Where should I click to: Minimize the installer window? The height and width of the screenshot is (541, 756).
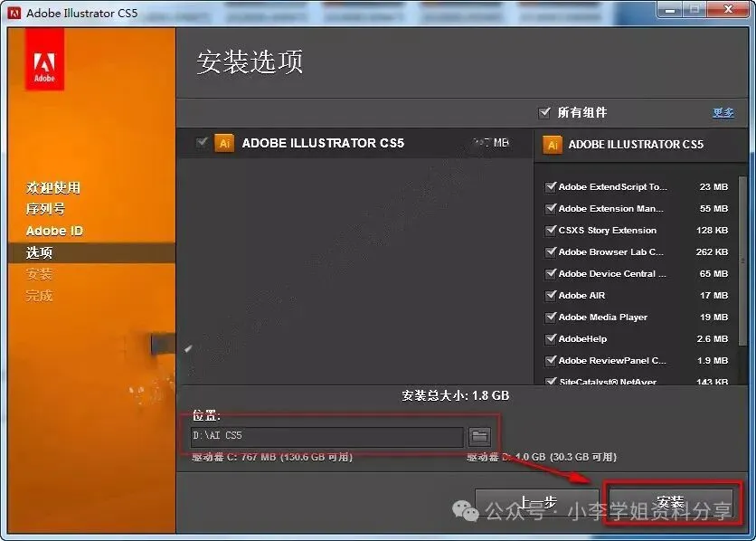(x=670, y=9)
